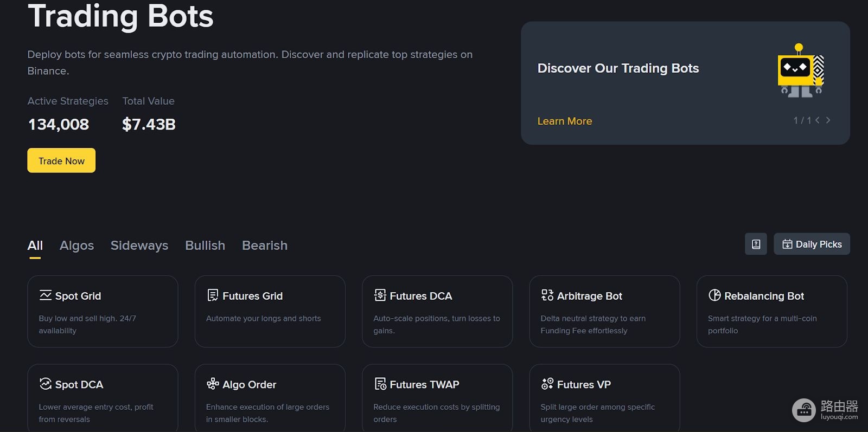Click the Futures Grid icon

213,295
